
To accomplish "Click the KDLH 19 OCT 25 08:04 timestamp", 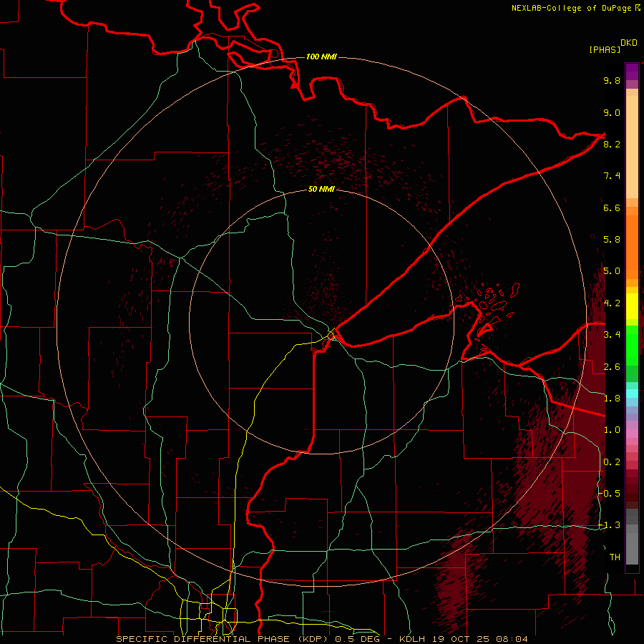I will tap(464, 639).
